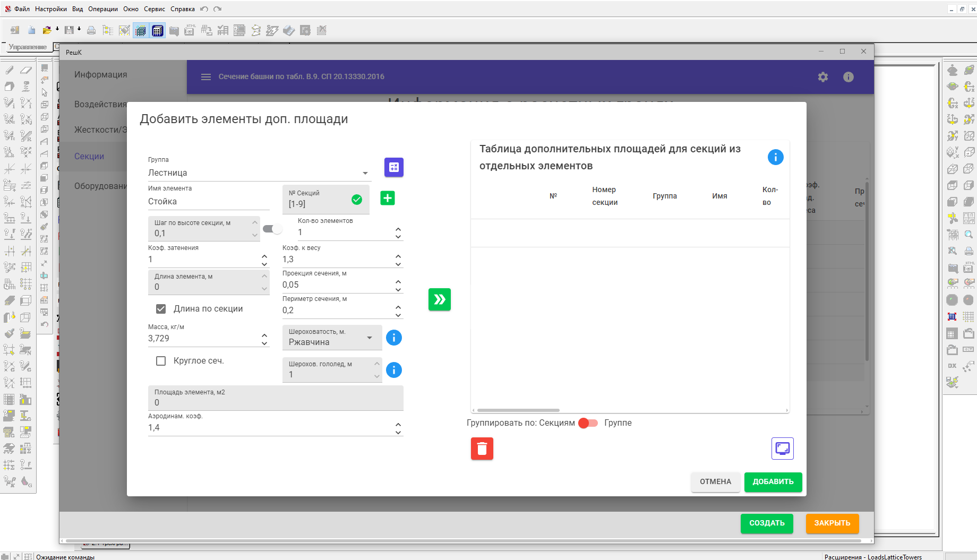This screenshot has height=560, width=977.
Task: Open hamburger menu in purple header
Action: click(206, 77)
